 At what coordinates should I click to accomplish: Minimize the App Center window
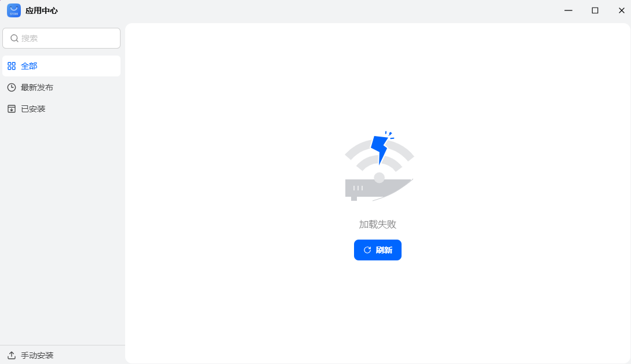568,10
